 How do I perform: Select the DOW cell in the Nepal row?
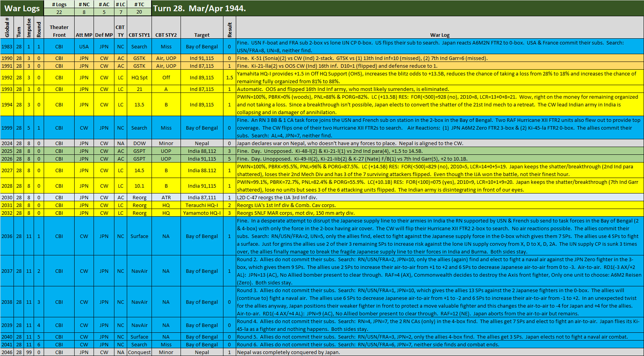point(139,143)
